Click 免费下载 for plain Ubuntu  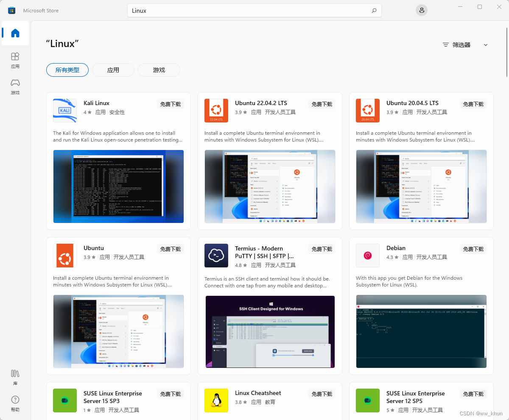pyautogui.click(x=171, y=249)
